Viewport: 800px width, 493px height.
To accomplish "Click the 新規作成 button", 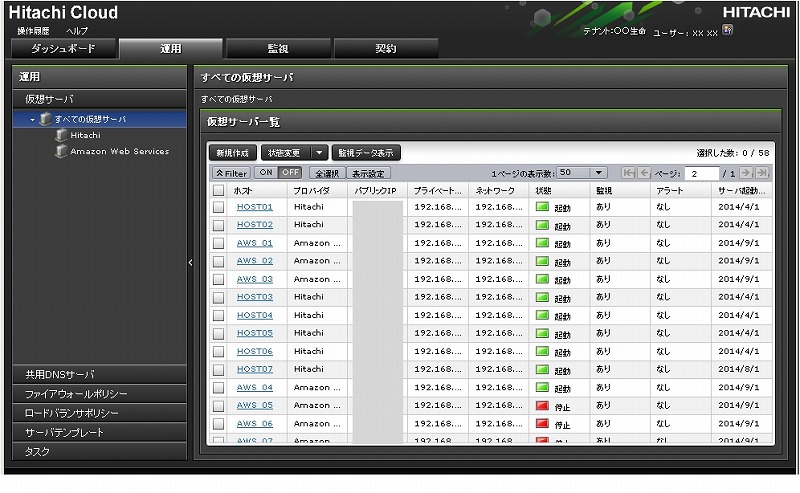I will click(x=233, y=153).
